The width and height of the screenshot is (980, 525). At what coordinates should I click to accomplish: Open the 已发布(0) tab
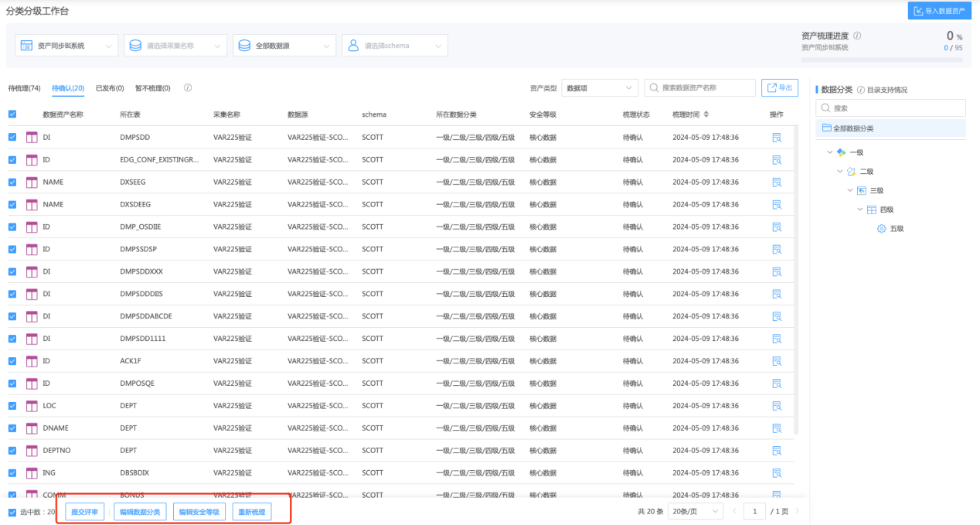[110, 88]
